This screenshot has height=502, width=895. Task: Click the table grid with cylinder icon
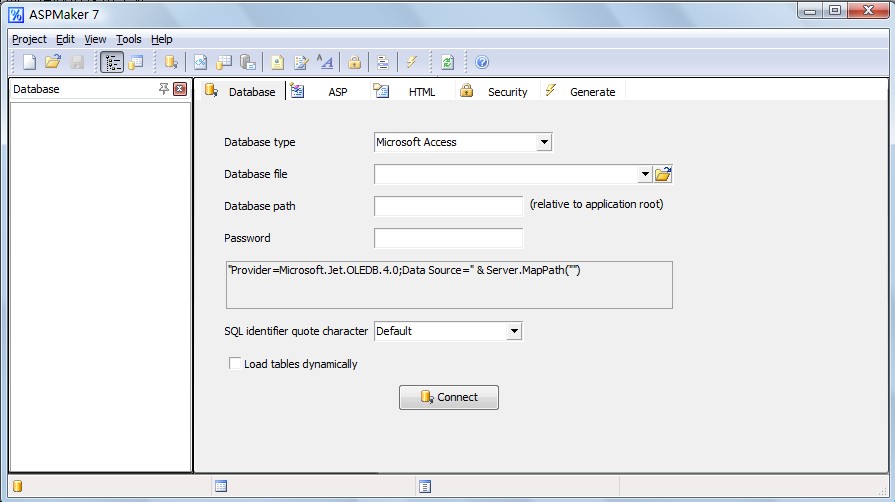[224, 62]
